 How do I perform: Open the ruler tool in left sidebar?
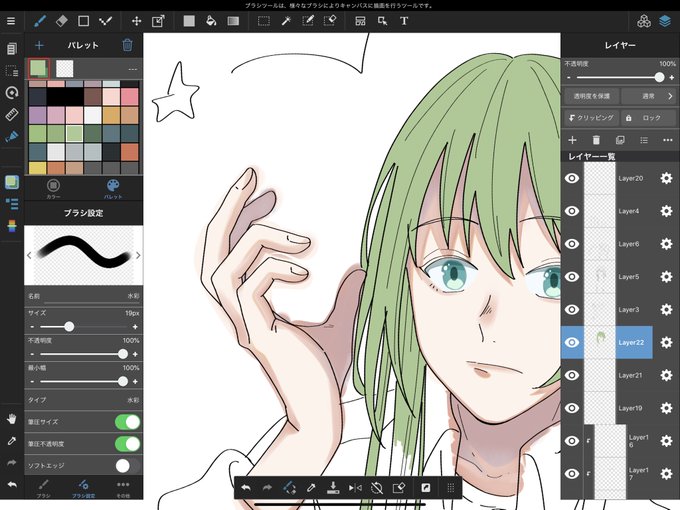[x=12, y=114]
